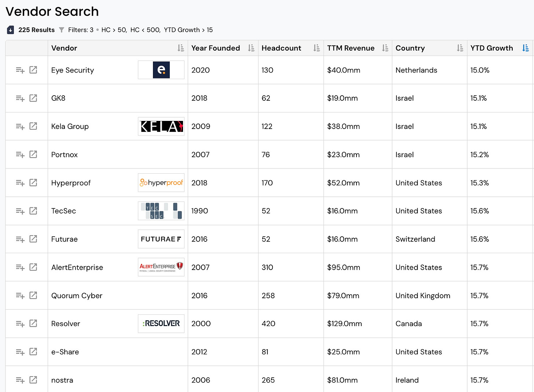Open the Hyperproof vendor name

click(x=71, y=183)
